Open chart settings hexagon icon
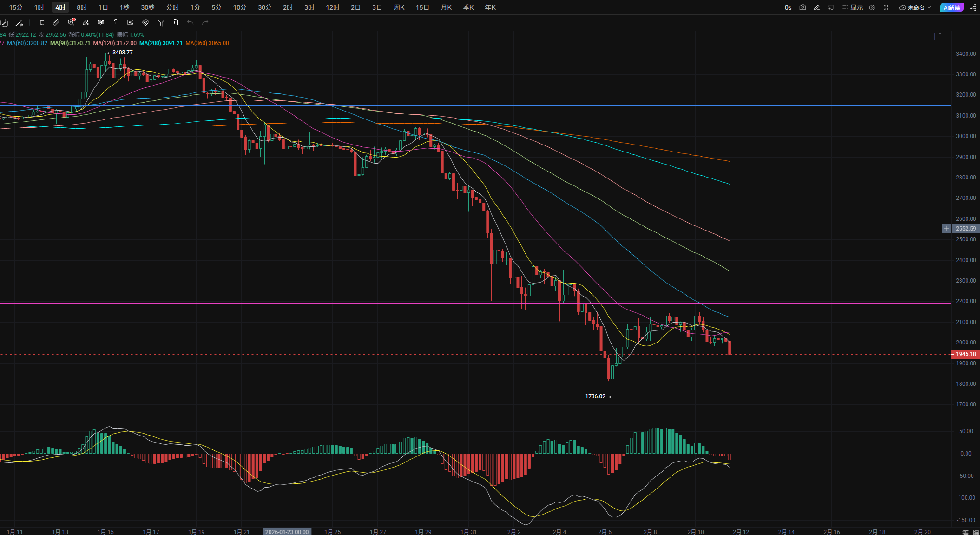Screen dimensions: 980x535 click(x=872, y=7)
